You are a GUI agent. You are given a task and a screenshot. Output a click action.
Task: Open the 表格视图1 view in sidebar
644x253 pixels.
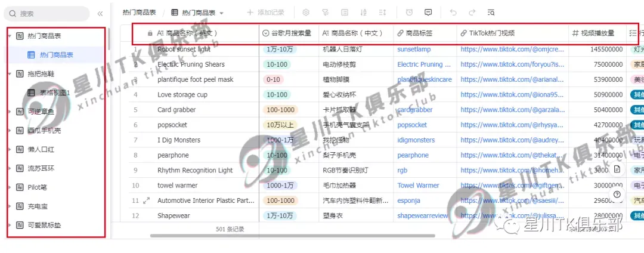56,93
